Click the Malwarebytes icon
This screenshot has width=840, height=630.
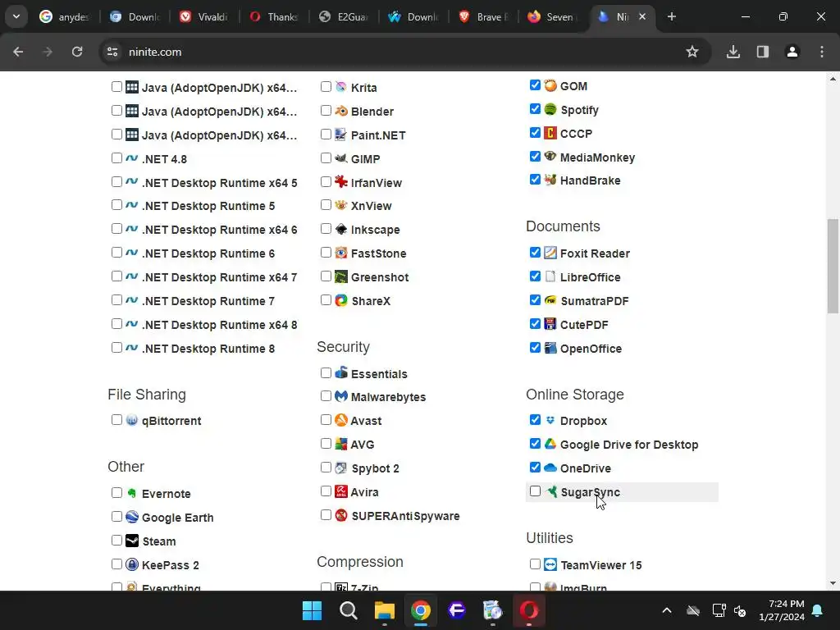tap(341, 396)
